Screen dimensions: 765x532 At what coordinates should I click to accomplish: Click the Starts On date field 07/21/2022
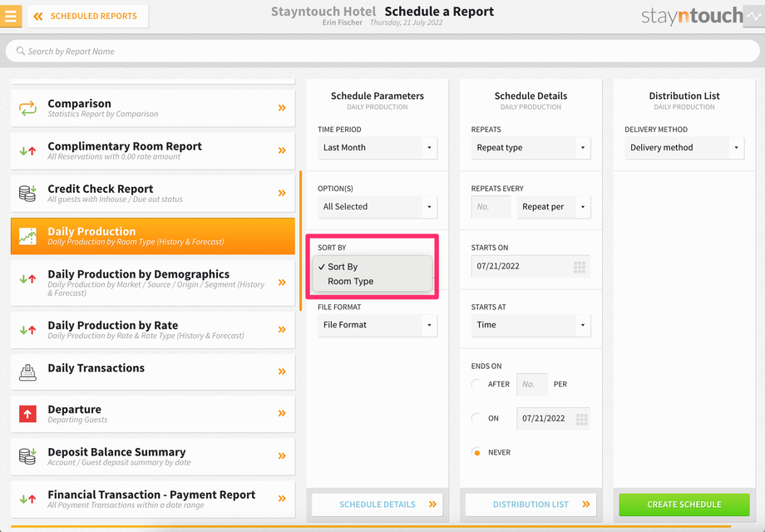[531, 266]
